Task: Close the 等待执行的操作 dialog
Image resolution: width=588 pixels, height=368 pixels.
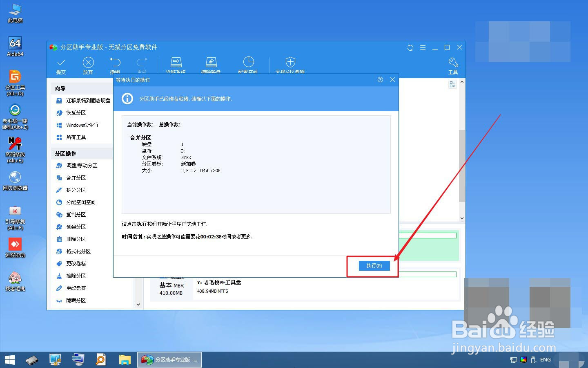Action: (x=392, y=80)
